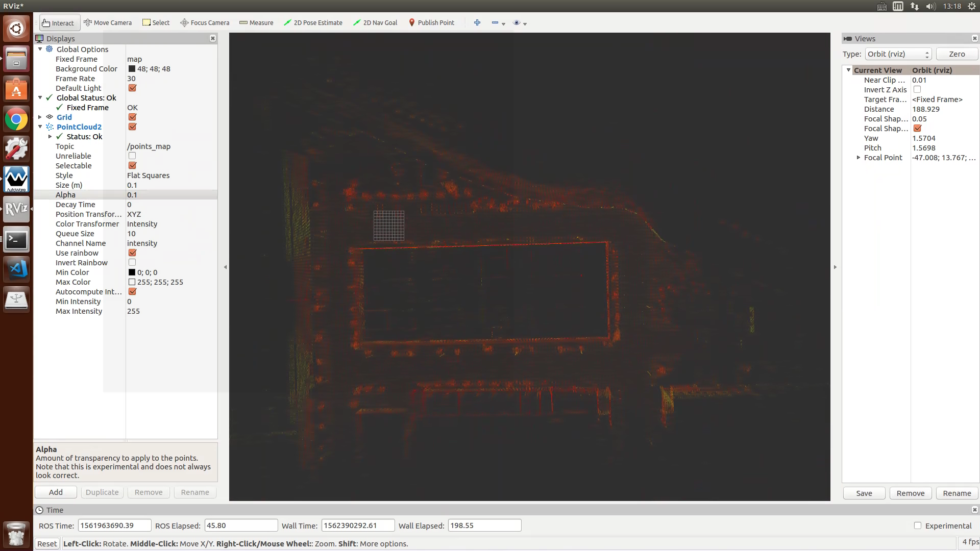The width and height of the screenshot is (980, 551).
Task: Open the USB drive launcher icon
Action: [x=16, y=299]
